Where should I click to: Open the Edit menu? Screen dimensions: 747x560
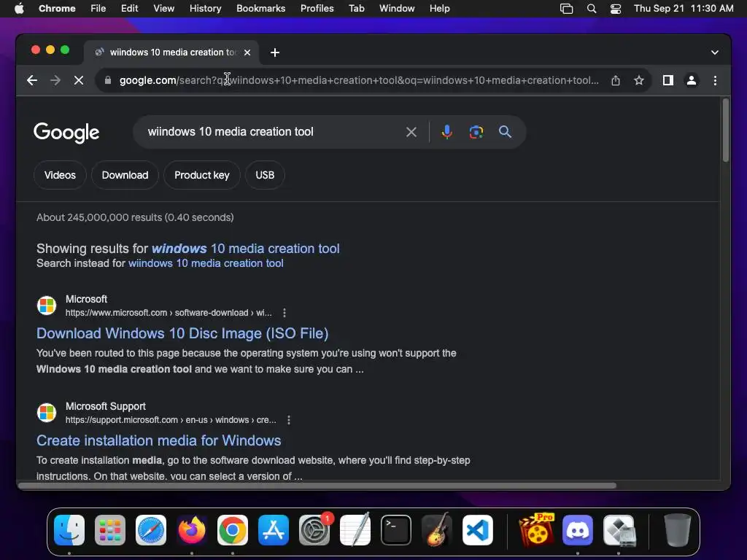pos(130,9)
